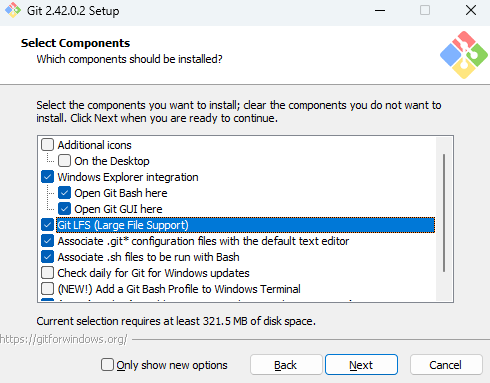The image size is (490, 383).
Task: Check the On the Desktop option
Action: 64,161
